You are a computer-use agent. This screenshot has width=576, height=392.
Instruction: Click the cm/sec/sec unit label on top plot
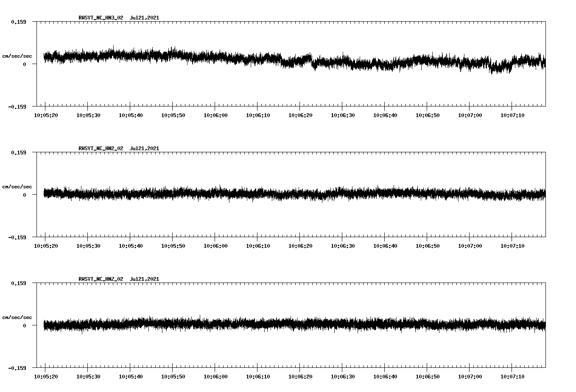[x=17, y=56]
